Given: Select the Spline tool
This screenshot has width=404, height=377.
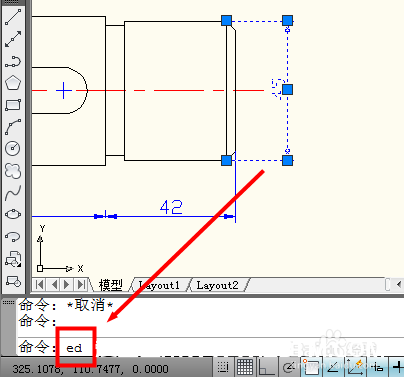Looking at the screenshot, I should coord(13,192).
